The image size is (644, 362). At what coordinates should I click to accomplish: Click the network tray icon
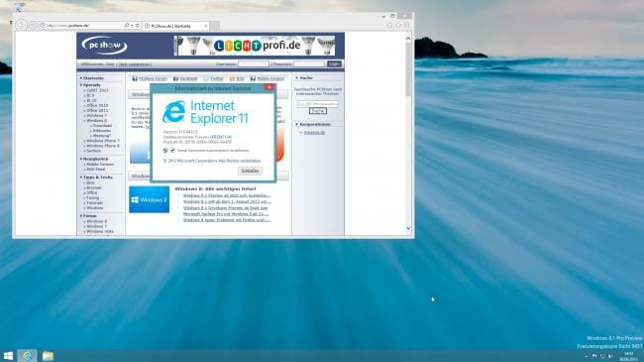coord(602,356)
